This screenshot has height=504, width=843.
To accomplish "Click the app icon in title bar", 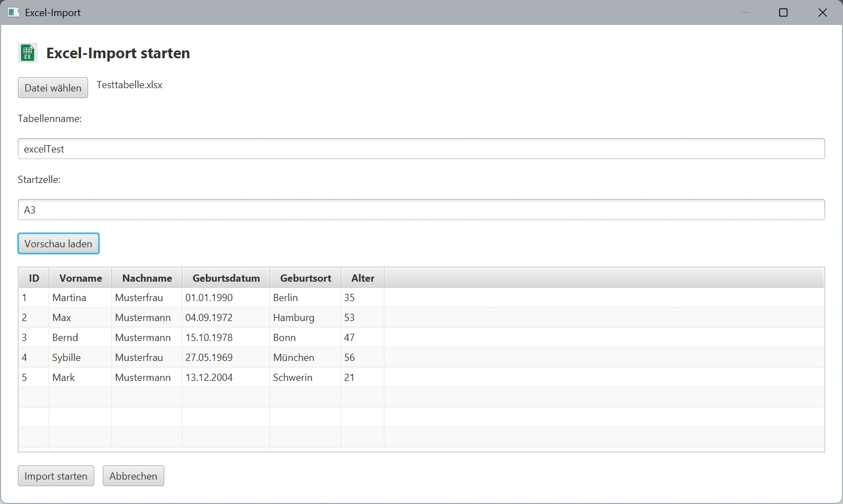I will 13,12.
